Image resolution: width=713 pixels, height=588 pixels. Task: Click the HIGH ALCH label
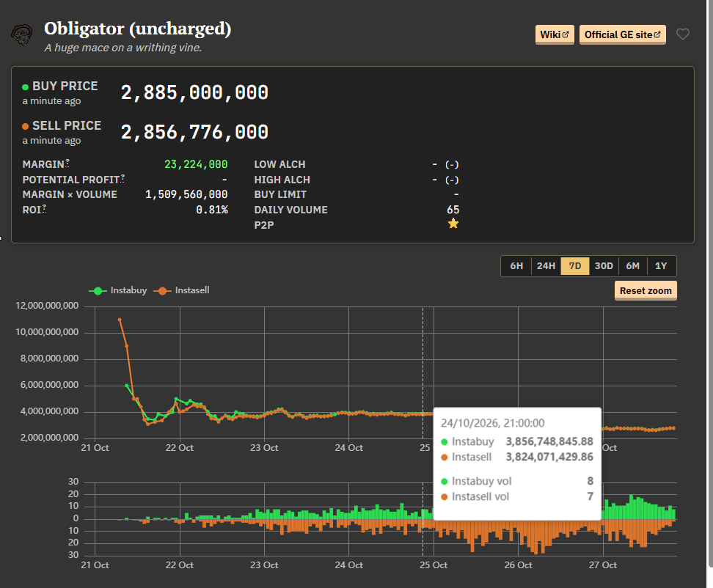(282, 180)
